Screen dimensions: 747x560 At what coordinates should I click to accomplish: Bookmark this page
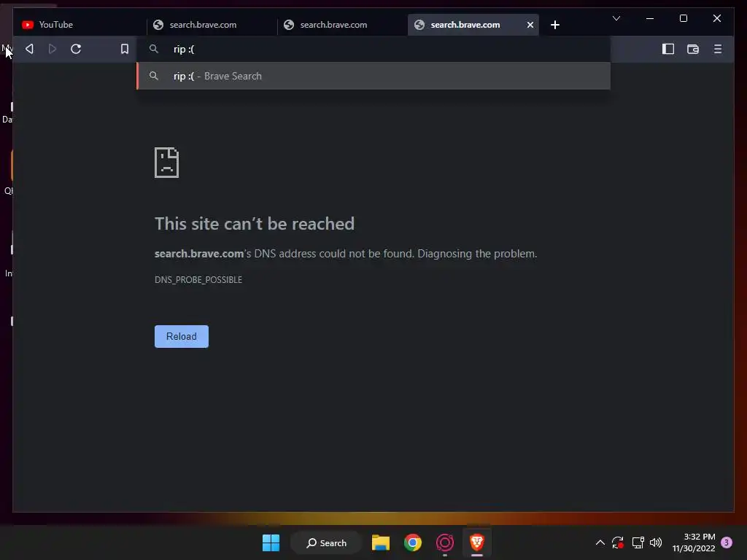[x=124, y=49]
